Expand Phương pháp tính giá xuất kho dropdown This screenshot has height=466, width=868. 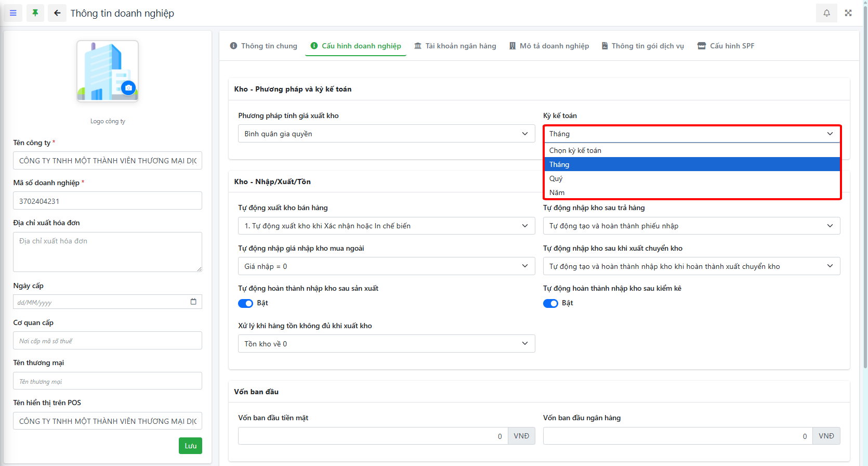tap(386, 134)
